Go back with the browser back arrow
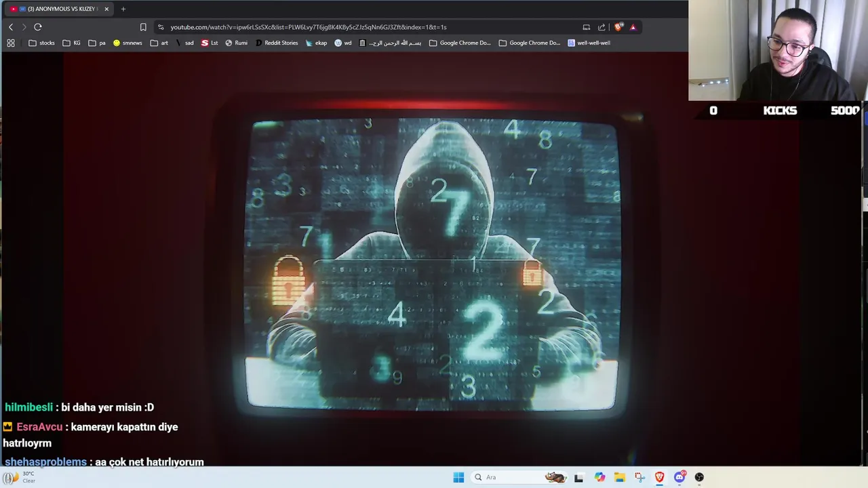 [x=11, y=27]
